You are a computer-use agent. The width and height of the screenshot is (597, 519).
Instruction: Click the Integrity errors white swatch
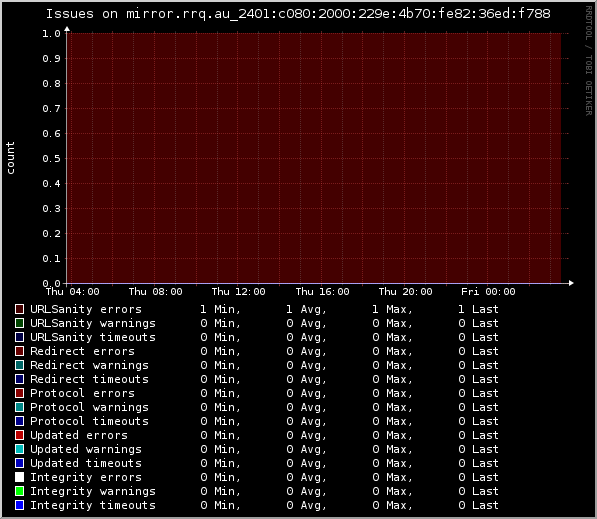pyautogui.click(x=19, y=477)
